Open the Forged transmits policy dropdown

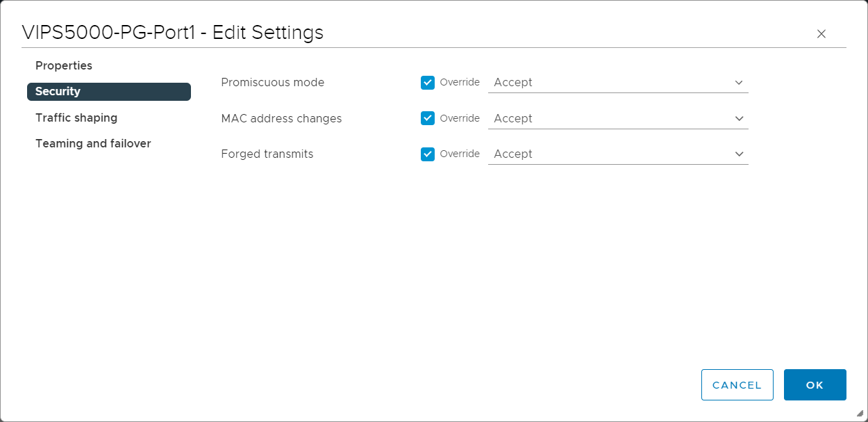coord(618,154)
